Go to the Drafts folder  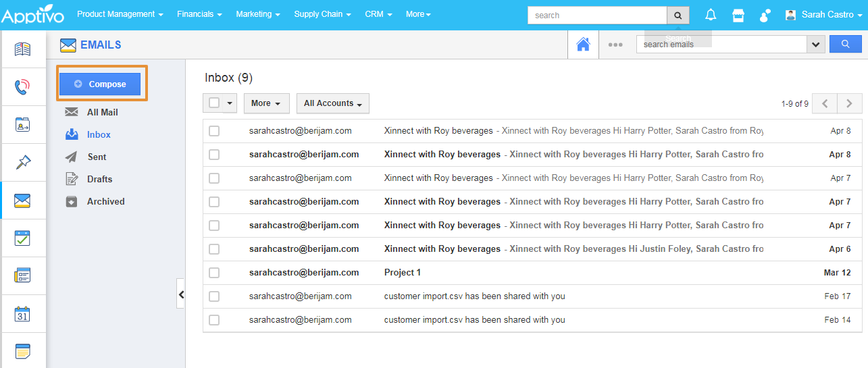(99, 179)
